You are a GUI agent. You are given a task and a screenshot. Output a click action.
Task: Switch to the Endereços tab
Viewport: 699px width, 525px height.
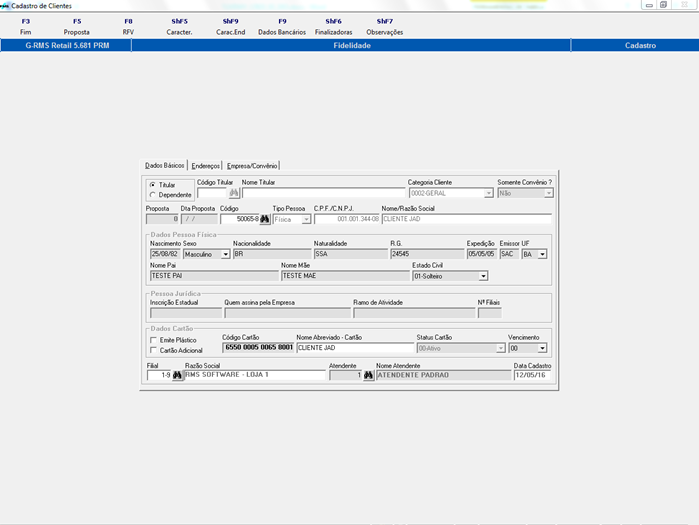tap(206, 166)
